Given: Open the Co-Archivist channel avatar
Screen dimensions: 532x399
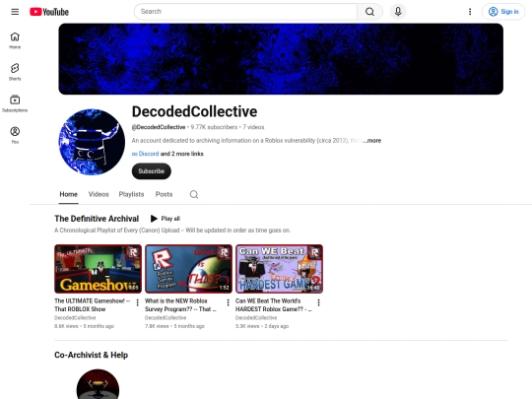Looking at the screenshot, I should 98,384.
